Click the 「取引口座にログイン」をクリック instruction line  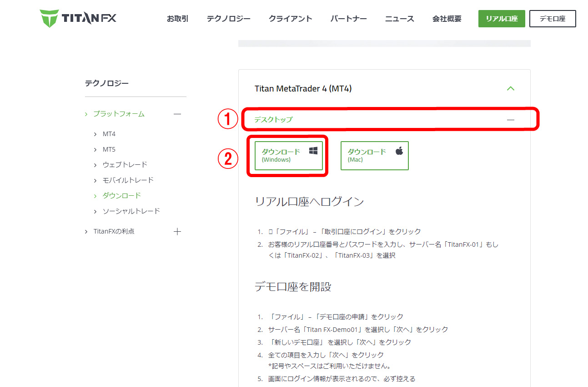click(345, 231)
